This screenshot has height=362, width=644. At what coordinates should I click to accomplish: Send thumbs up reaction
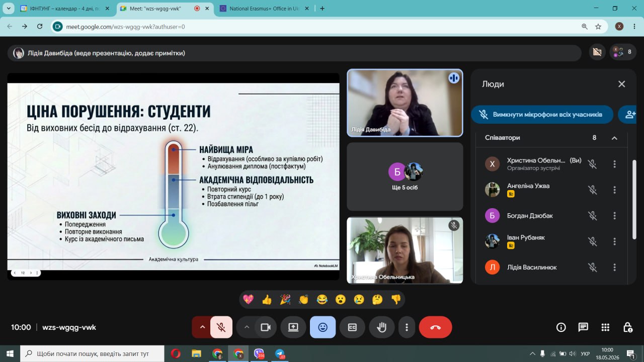tap(267, 300)
